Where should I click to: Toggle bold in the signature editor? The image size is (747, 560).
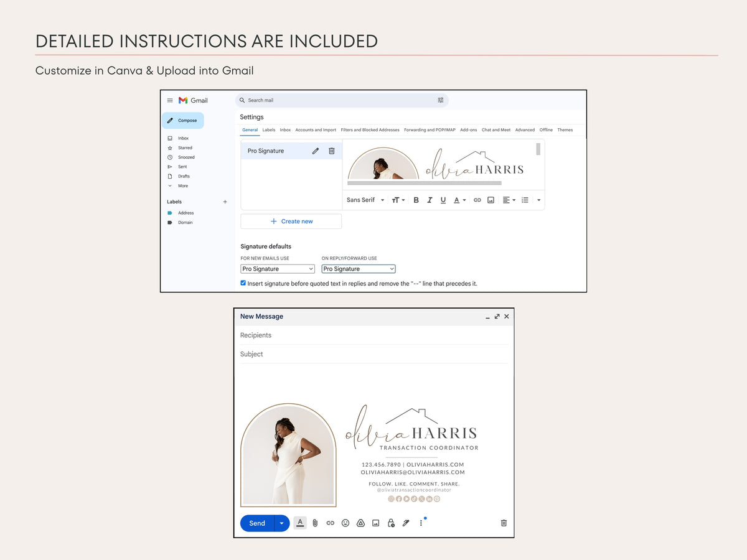tap(416, 200)
